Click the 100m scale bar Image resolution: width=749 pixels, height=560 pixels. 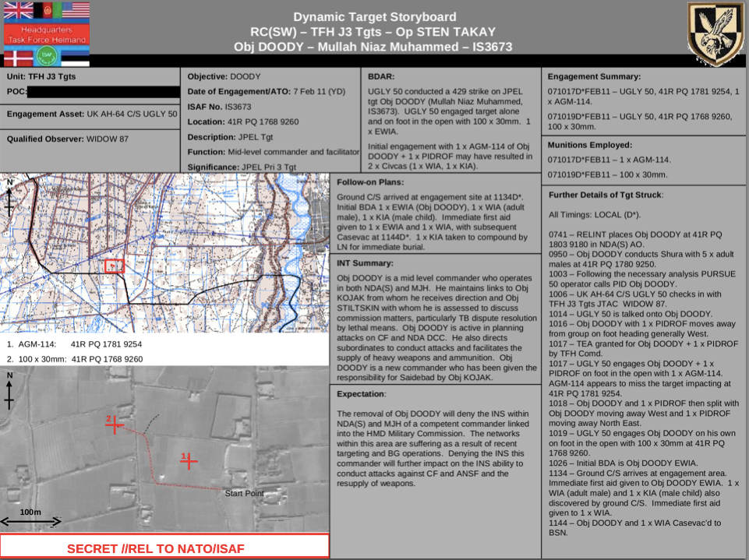[30, 520]
